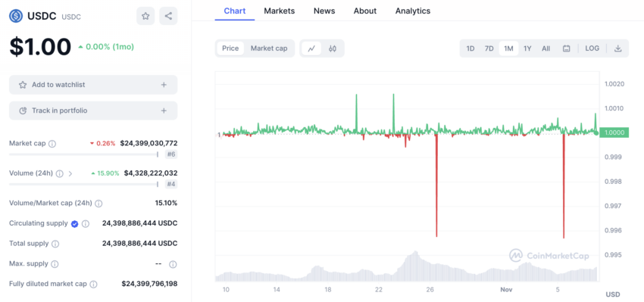644x302 pixels.
Task: Click the 0.26% market cap change
Action: [103, 144]
